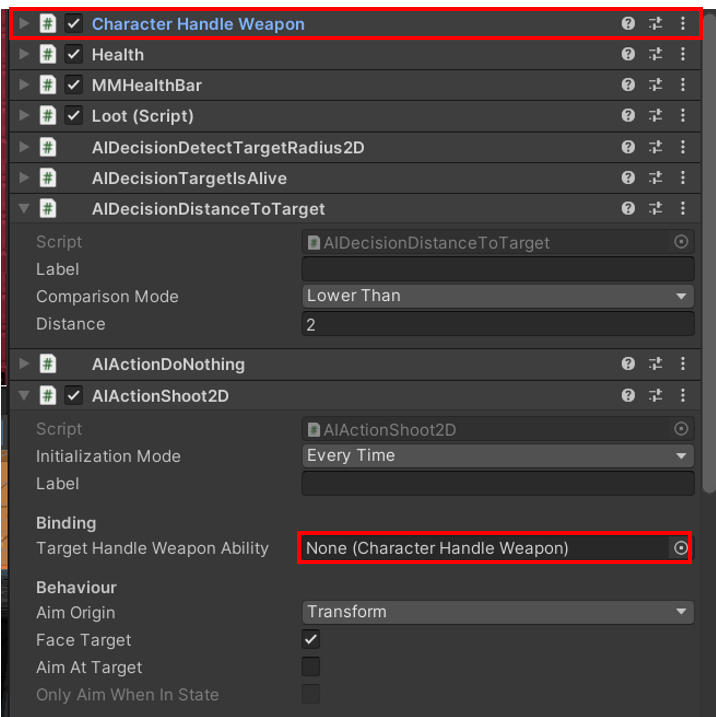Open help for Loot (Script) component

(628, 115)
